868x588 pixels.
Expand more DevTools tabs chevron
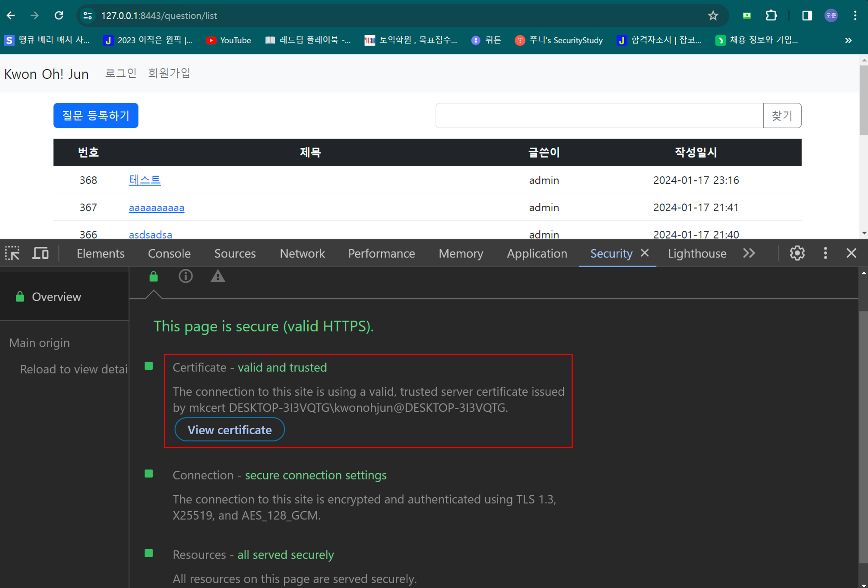coord(749,253)
